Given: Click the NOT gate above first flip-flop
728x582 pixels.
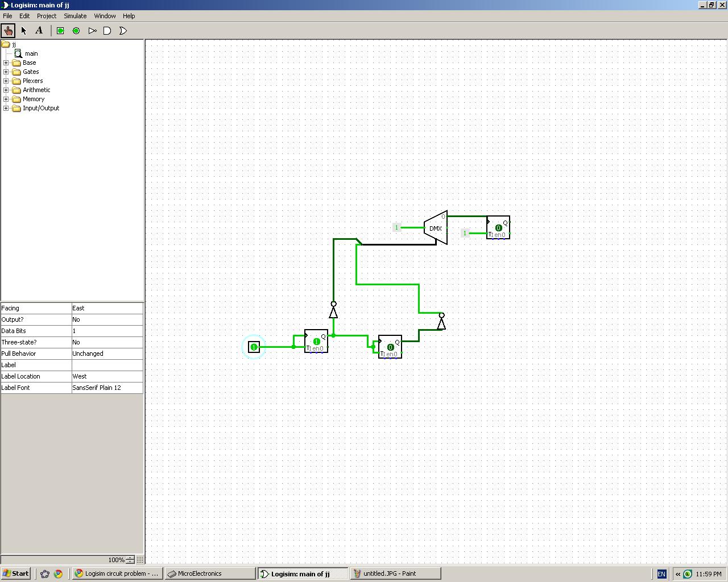Looking at the screenshot, I should 333,310.
